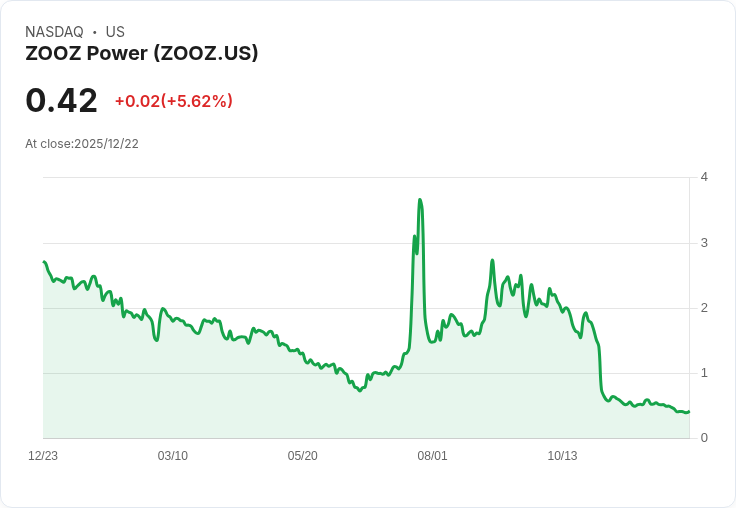Viewport: 736px width, 508px height.
Task: Click the +0.02(+5.62%) price change text
Action: pos(173,101)
